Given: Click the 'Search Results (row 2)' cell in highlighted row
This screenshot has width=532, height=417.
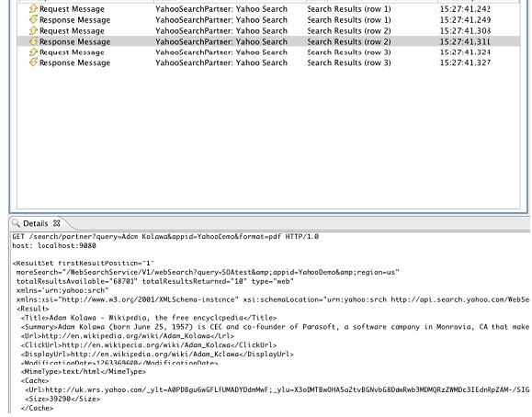Looking at the screenshot, I should (x=349, y=41).
